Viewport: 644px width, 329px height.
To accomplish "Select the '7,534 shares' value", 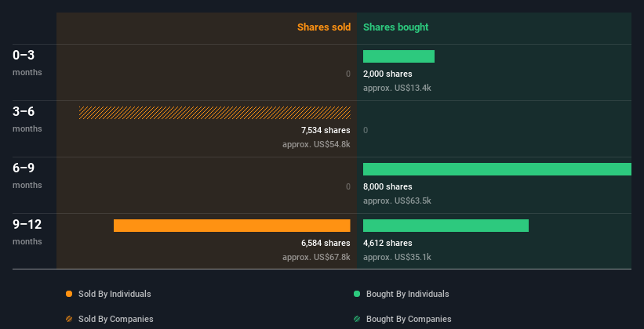I will [x=326, y=131].
